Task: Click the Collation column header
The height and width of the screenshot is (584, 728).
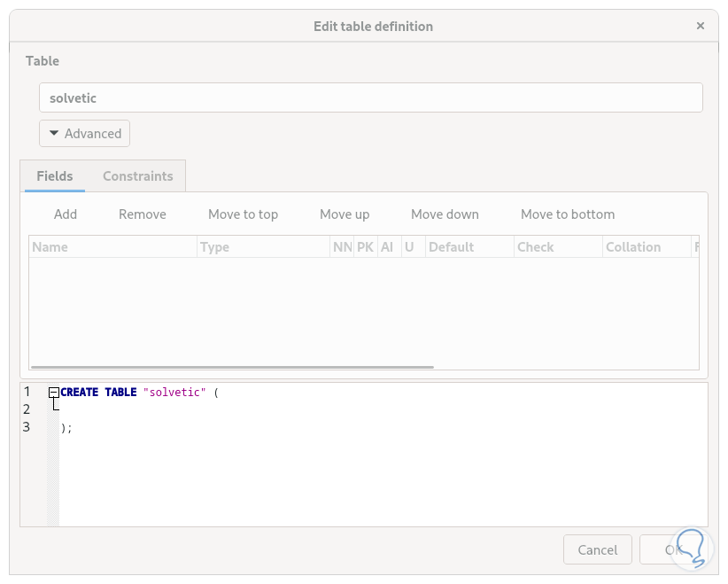Action: [645, 247]
